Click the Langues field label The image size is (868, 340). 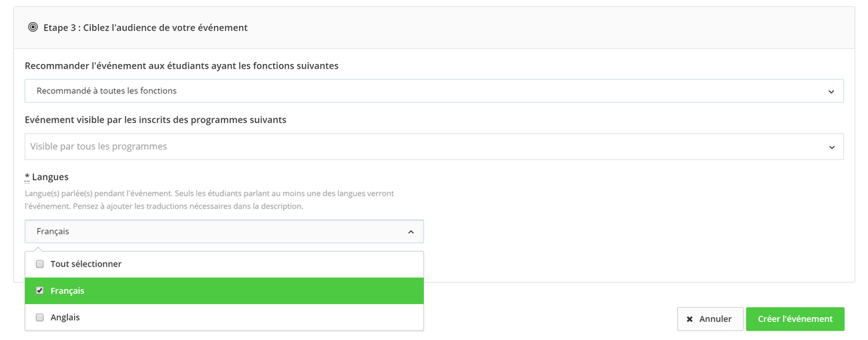pos(50,177)
